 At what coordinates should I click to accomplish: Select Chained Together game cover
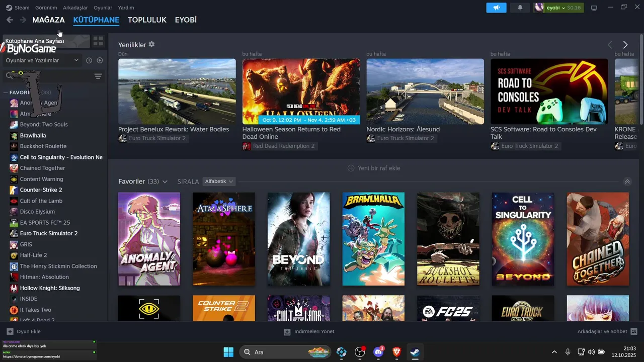click(598, 239)
